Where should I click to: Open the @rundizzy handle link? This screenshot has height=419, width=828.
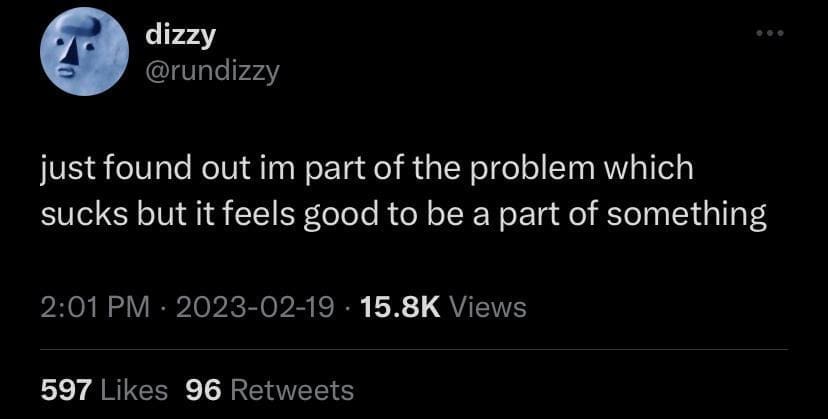213,70
